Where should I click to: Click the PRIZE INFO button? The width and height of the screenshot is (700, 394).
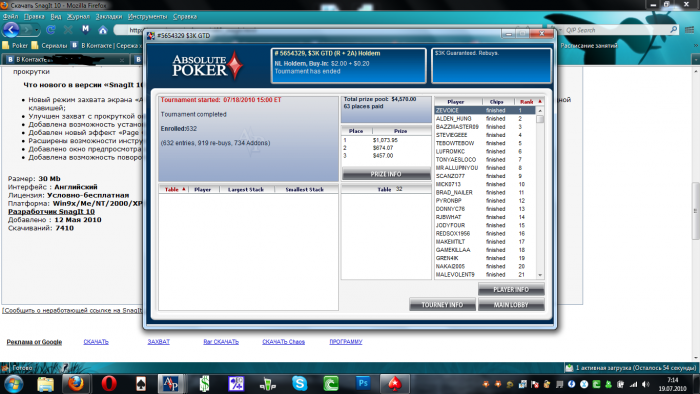click(x=386, y=174)
